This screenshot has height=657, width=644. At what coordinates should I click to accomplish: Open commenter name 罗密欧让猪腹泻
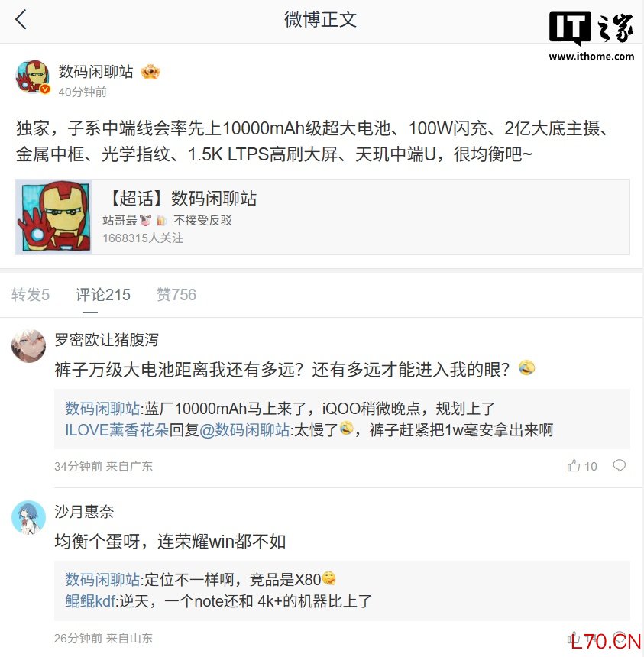[x=106, y=340]
